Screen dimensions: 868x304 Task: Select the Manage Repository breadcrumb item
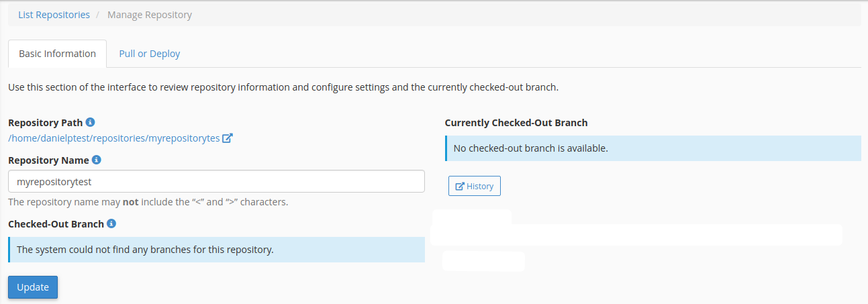(x=150, y=14)
